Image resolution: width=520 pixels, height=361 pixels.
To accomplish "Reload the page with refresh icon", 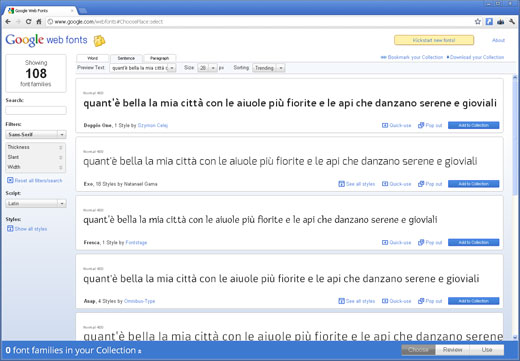I will 28,22.
